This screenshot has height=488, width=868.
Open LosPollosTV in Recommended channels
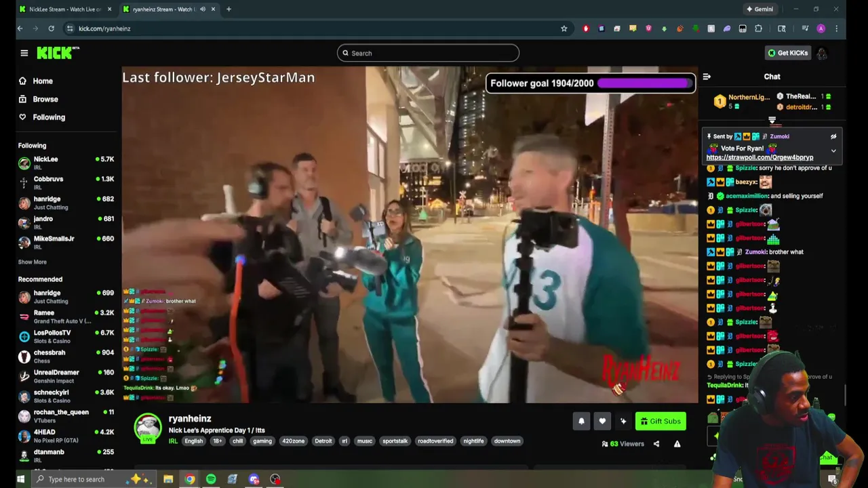[66, 336]
